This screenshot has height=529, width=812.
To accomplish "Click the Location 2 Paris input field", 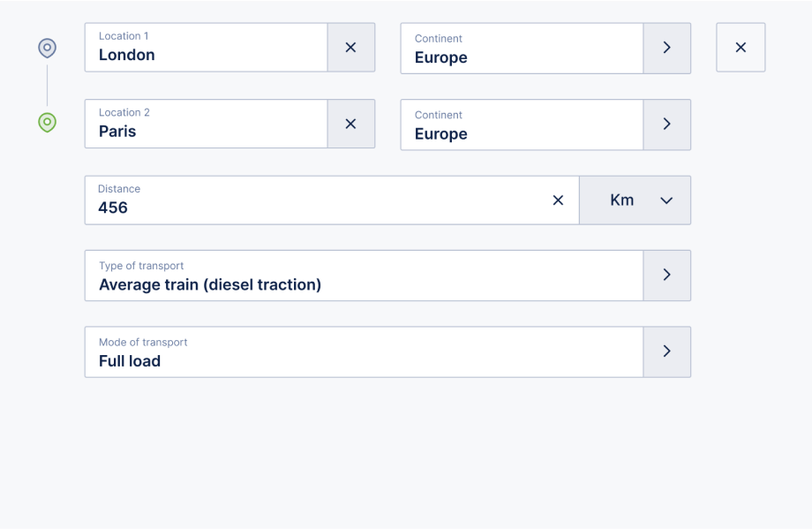I will (x=207, y=124).
